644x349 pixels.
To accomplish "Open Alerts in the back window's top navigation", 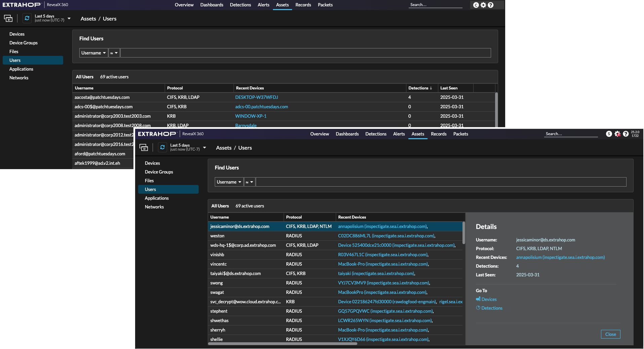I will point(264,5).
